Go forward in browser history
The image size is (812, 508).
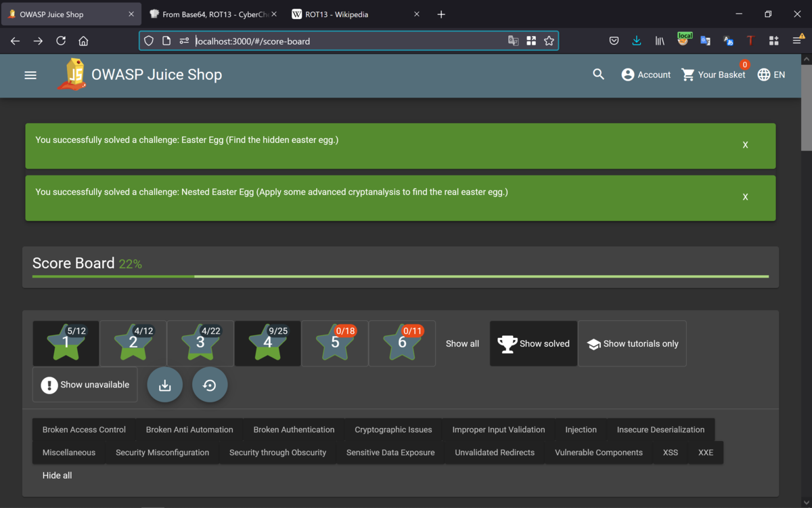pos(38,41)
